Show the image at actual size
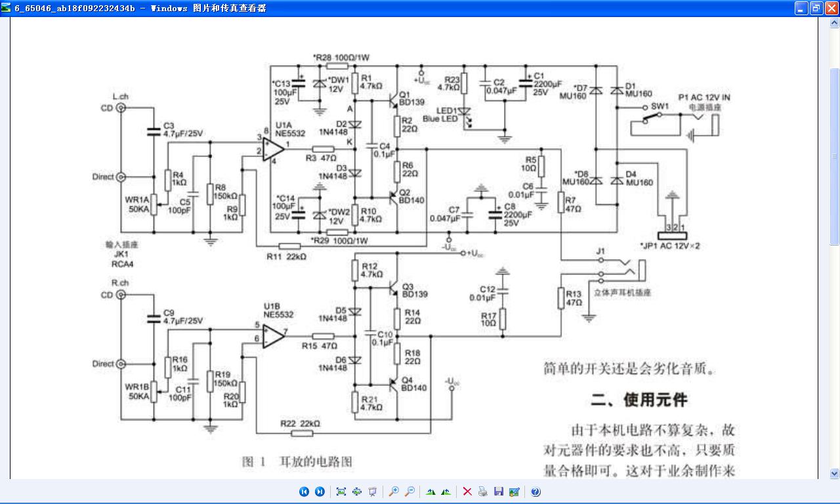Screen dimensions: 840x504 click(x=357, y=492)
